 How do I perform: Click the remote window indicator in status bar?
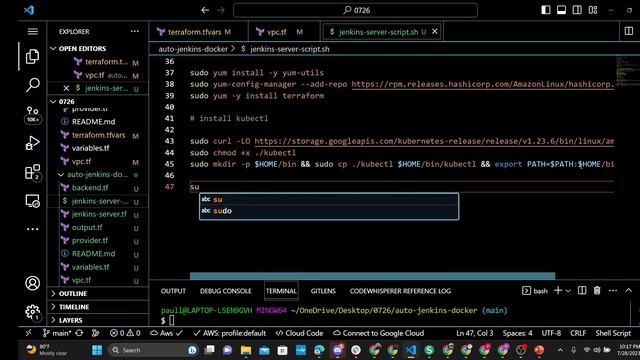pyautogui.click(x=29, y=333)
